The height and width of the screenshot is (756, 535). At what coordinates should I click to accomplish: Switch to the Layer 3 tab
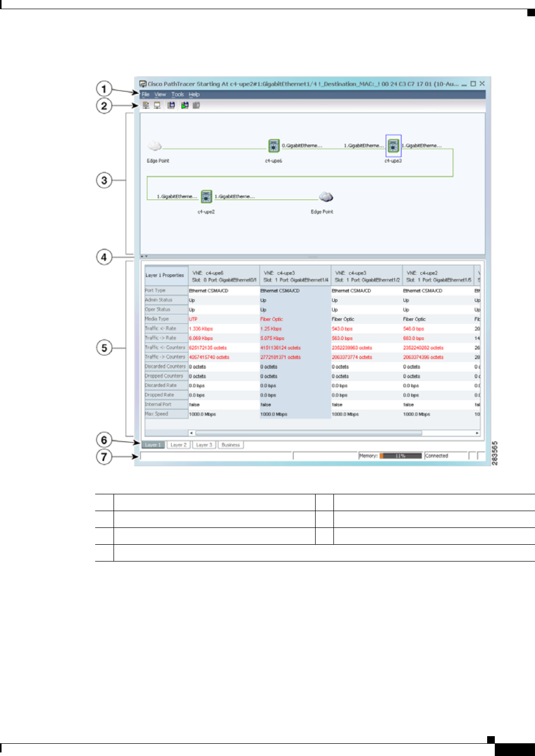tap(204, 444)
